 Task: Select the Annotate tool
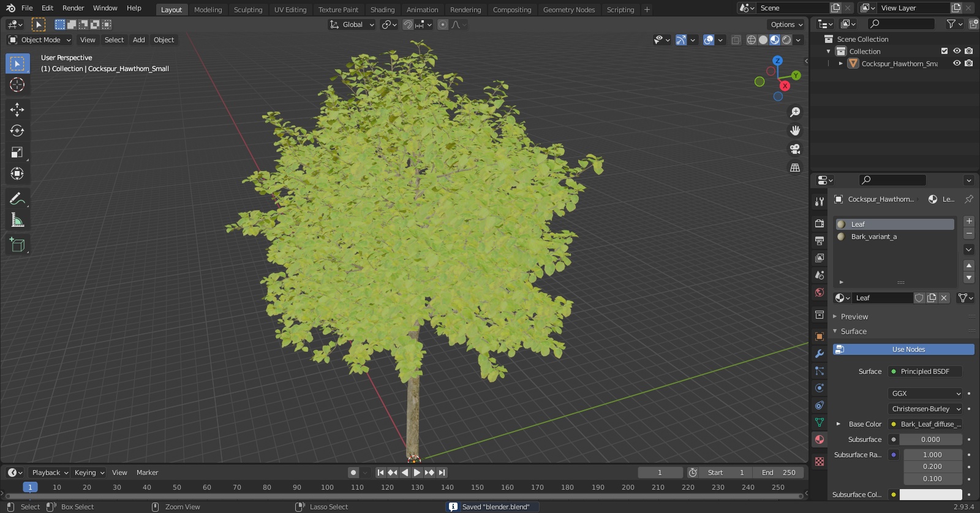point(17,199)
